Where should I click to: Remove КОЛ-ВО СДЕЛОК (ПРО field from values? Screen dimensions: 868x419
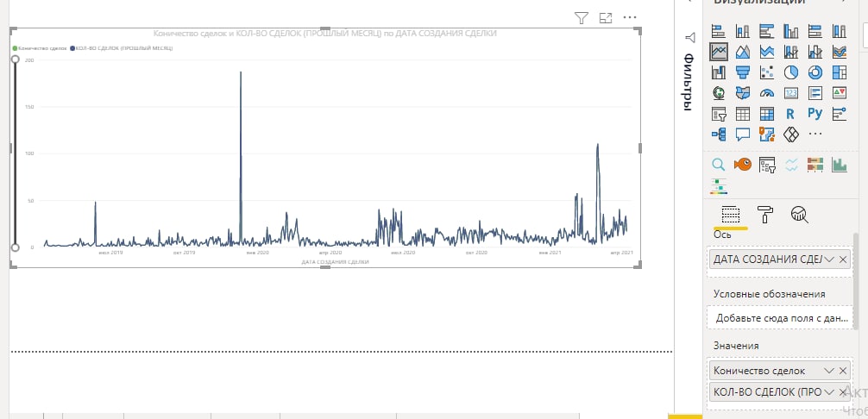coord(842,392)
